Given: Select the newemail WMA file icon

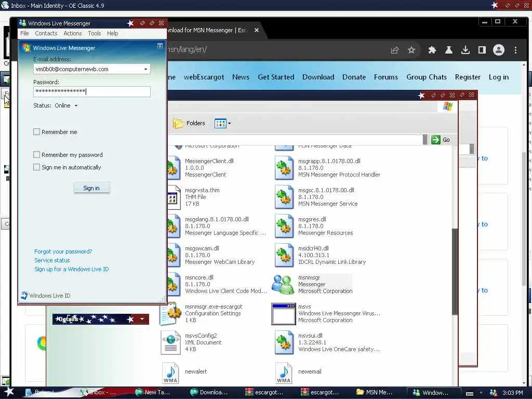Looking at the screenshot, I should [284, 372].
